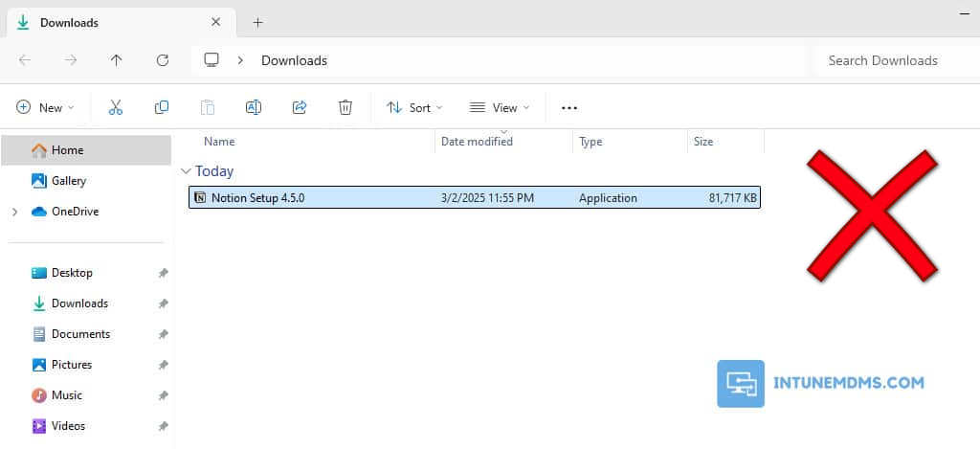Click the pin icon next to Pictures
Viewport: 980px width, 449px height.
pos(163,365)
